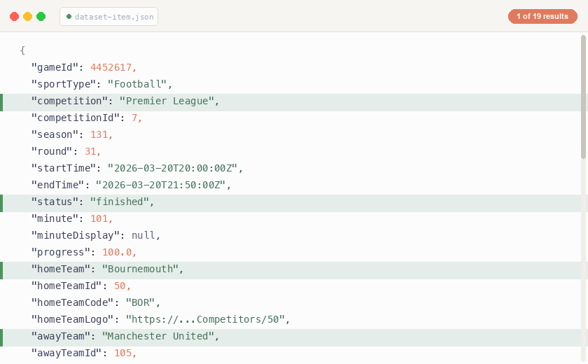Click the green maximize window button

coord(41,17)
